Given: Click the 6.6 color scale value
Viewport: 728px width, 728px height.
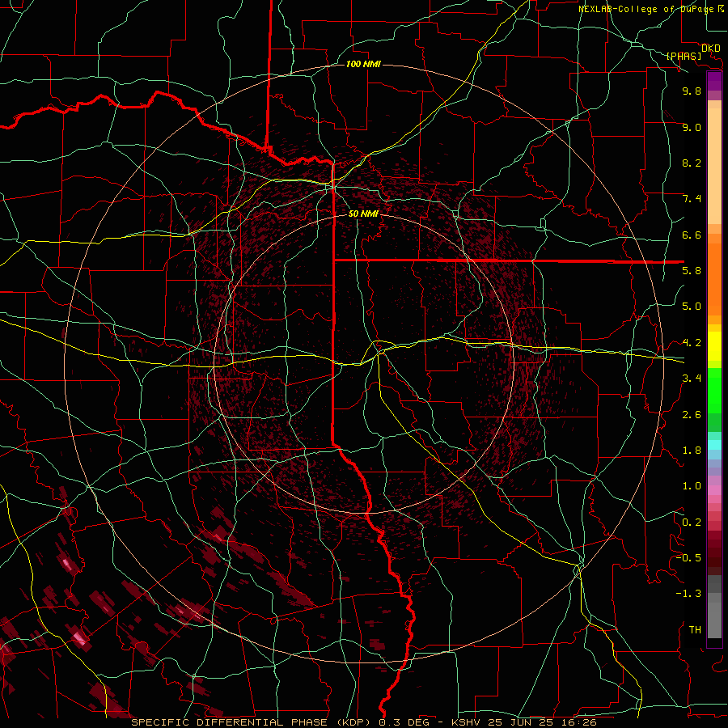Looking at the screenshot, I should tap(692, 235).
